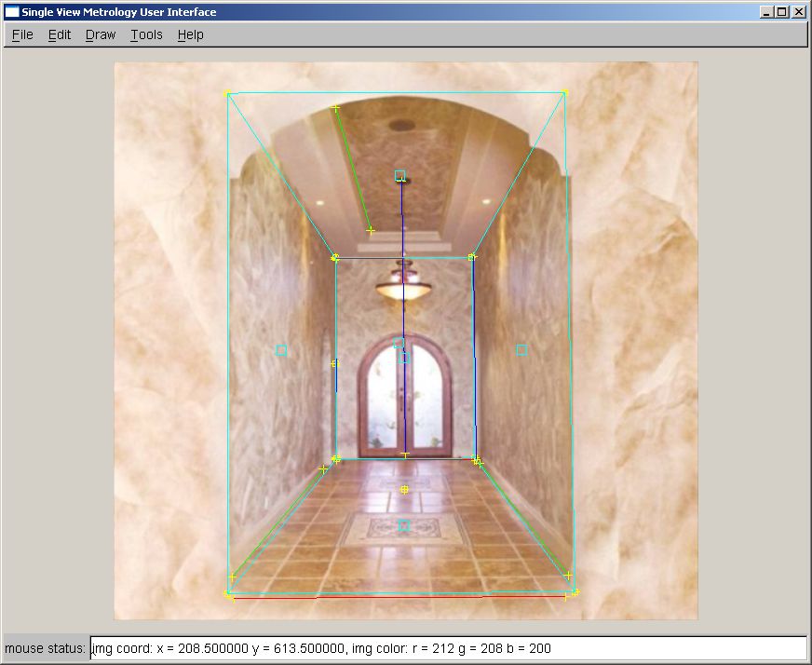Click the title bar application icon

[11, 12]
